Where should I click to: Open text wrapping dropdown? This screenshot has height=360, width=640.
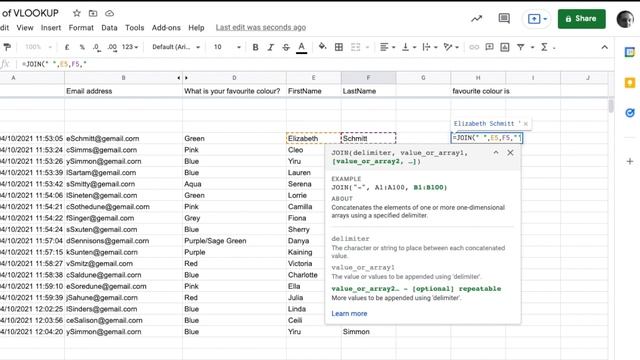430,47
